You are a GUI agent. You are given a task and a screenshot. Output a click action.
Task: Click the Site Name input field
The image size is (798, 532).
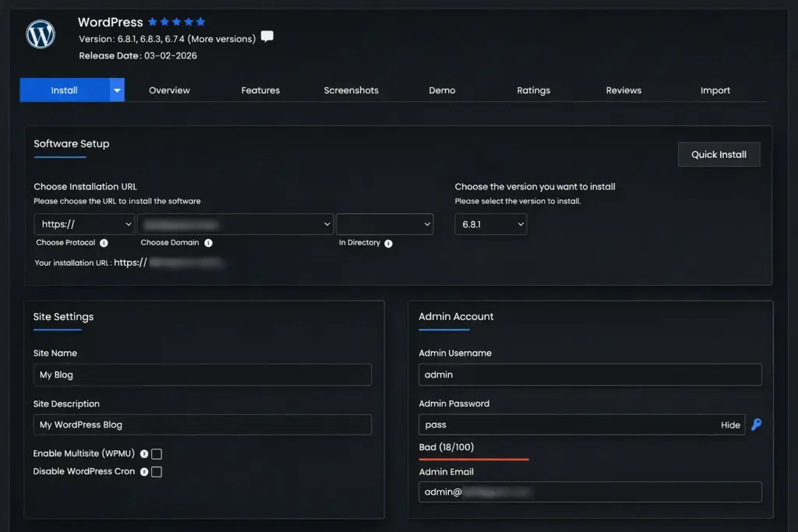203,375
